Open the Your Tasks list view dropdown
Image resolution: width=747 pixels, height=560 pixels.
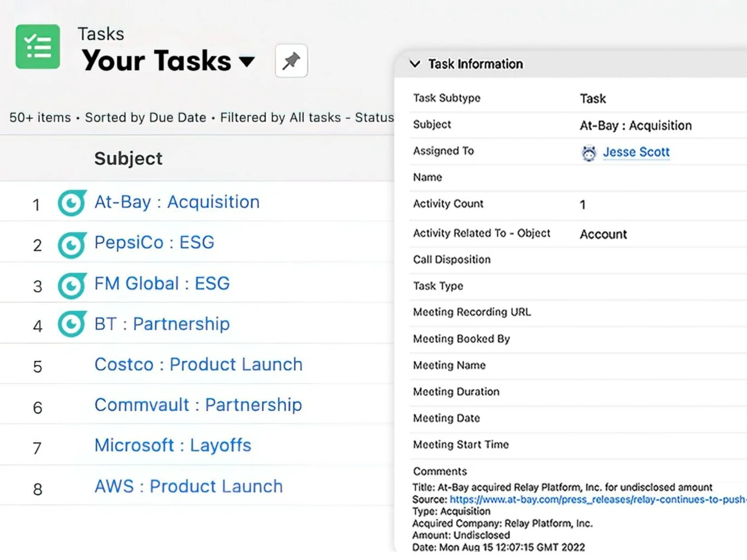point(247,61)
